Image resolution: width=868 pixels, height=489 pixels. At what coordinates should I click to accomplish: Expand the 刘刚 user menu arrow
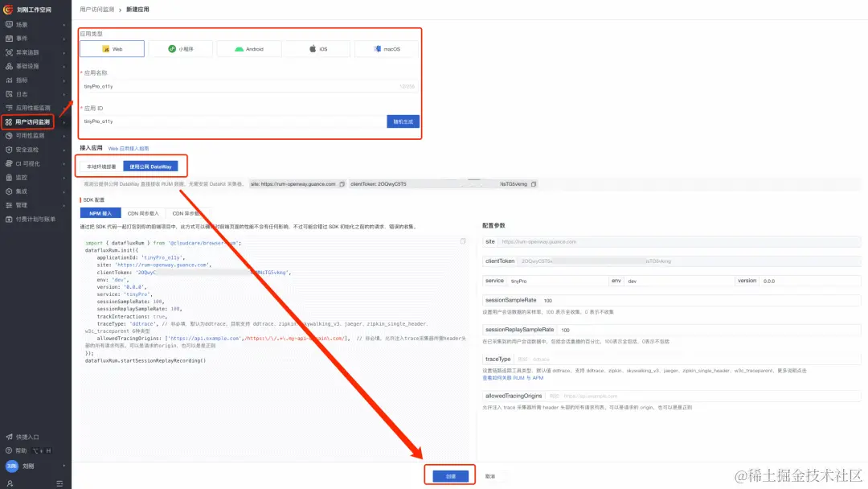[64, 466]
